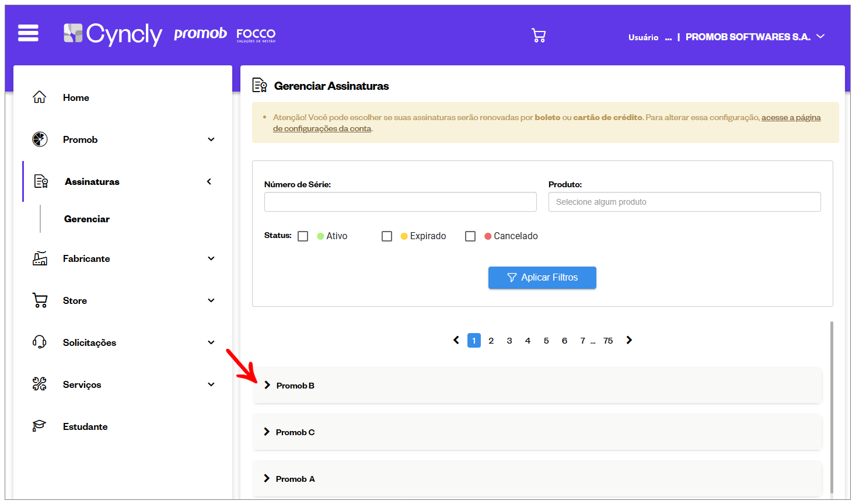Expand the Fabricante submenu chevron
Screen dimensions: 856x504
coord(211,258)
